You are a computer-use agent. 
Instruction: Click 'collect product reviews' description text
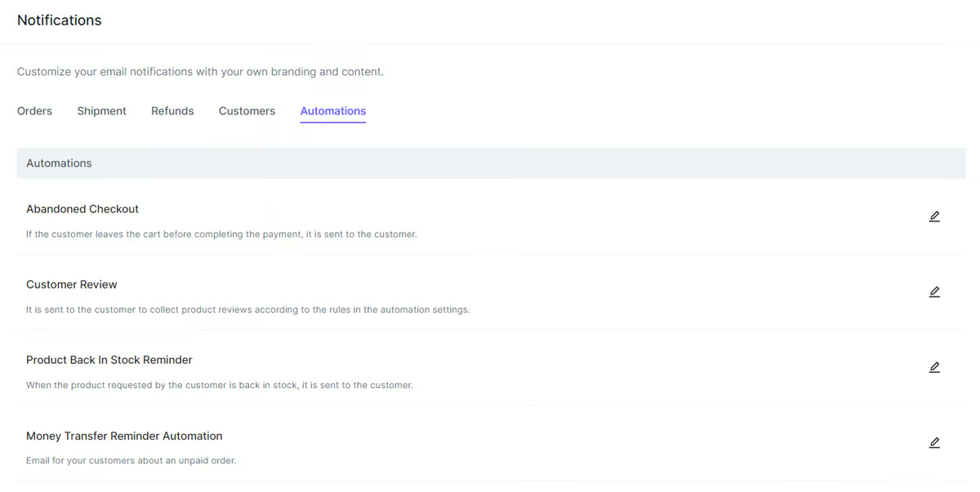(x=248, y=310)
